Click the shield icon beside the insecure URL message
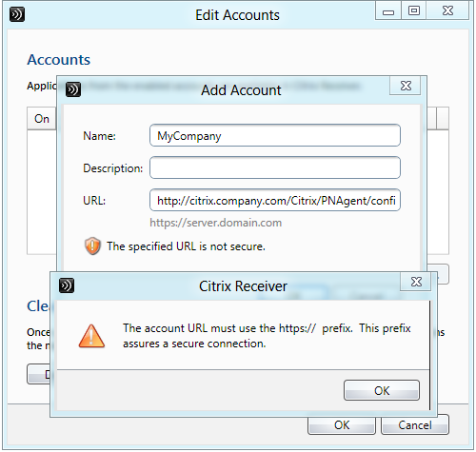The width and height of the screenshot is (476, 452). (92, 246)
